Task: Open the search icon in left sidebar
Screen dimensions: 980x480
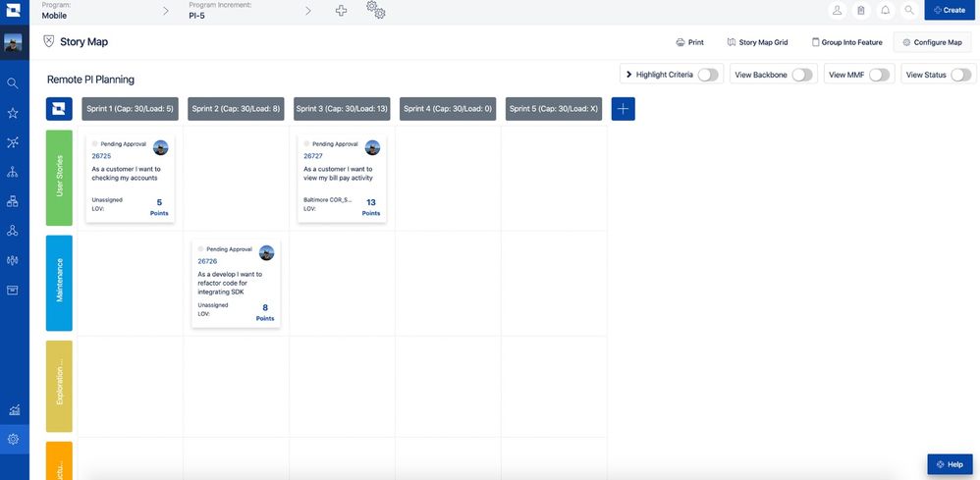Action: pyautogui.click(x=13, y=83)
